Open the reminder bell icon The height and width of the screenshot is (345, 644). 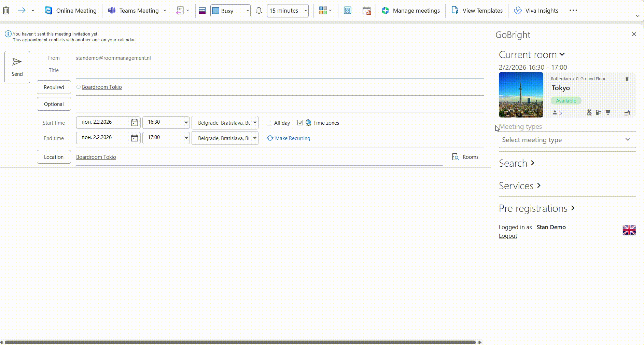258,11
